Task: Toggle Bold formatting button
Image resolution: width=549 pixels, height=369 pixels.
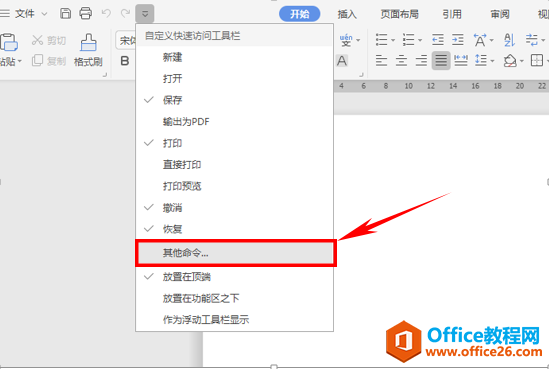Action: click(x=125, y=61)
